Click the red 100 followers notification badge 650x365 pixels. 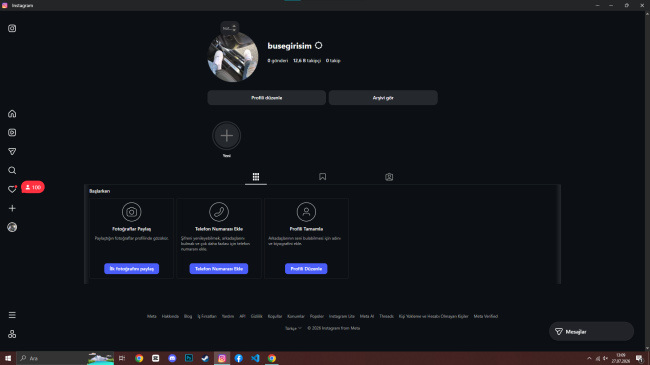pyautogui.click(x=33, y=187)
